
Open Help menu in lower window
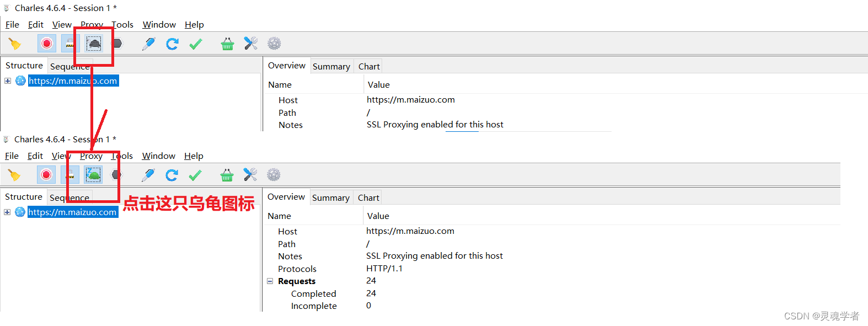click(x=194, y=156)
